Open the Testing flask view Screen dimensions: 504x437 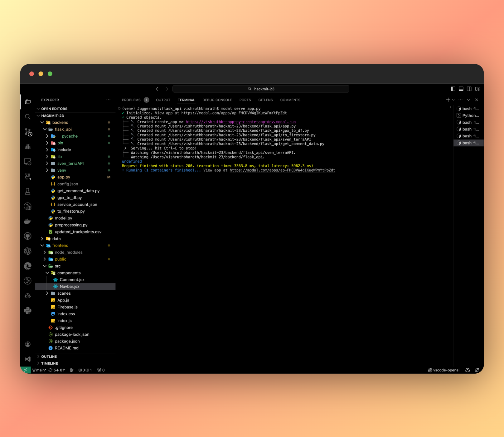[28, 191]
